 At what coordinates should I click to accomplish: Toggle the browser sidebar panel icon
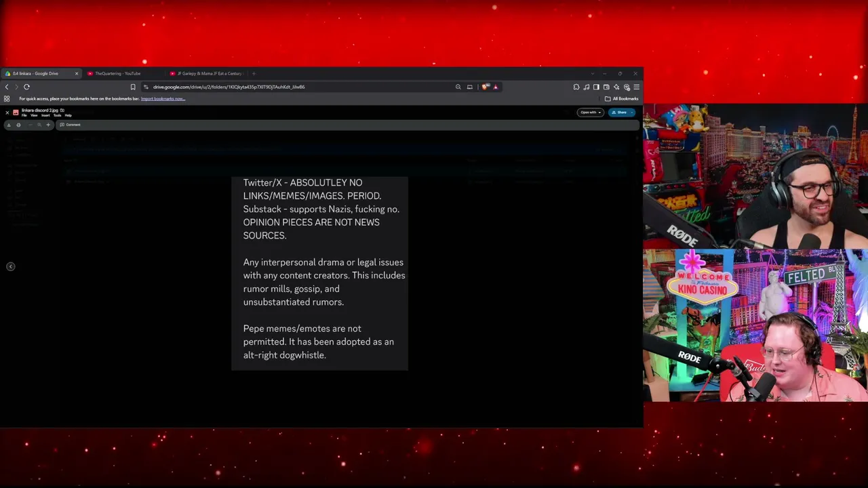pos(596,87)
